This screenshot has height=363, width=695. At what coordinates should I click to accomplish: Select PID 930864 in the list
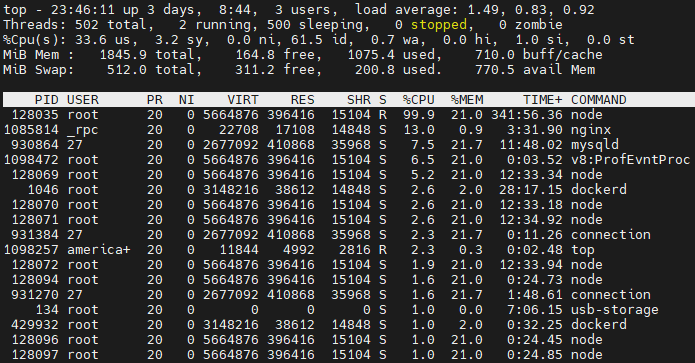tap(35, 145)
